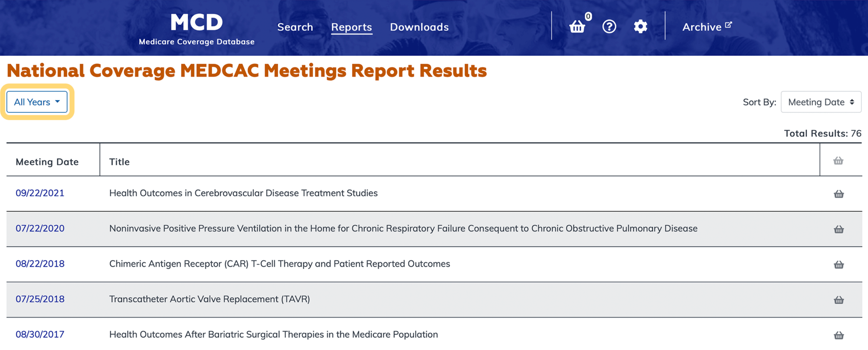868x350 pixels.
Task: Open the 08/22/2018 meeting date link
Action: [40, 264]
